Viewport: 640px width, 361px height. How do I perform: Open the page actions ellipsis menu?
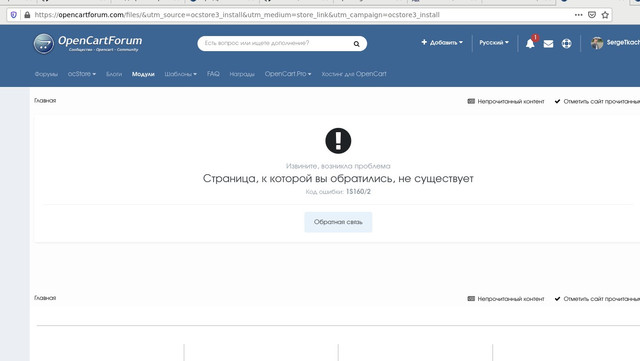tap(578, 15)
